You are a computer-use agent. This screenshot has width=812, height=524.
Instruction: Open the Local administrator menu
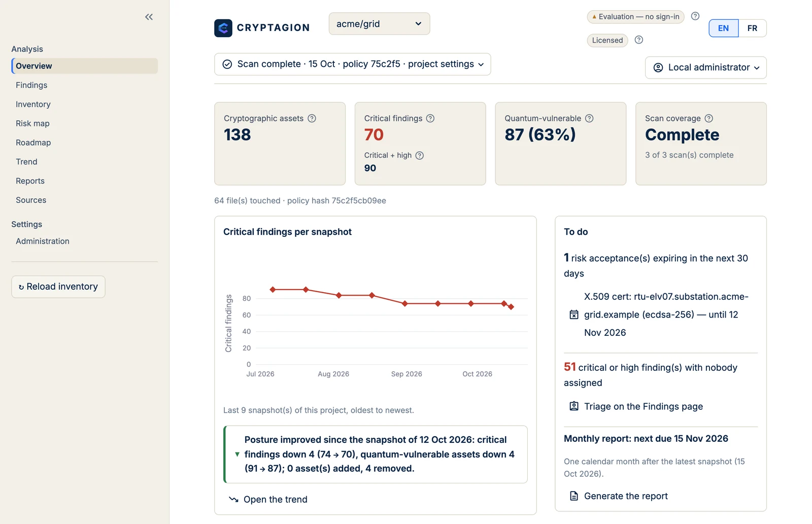click(706, 67)
